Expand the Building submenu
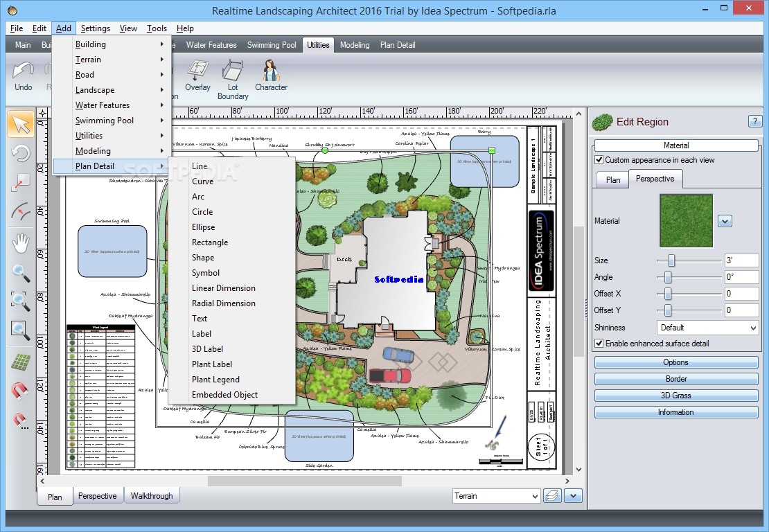Viewport: 769px width, 532px height. [x=112, y=44]
